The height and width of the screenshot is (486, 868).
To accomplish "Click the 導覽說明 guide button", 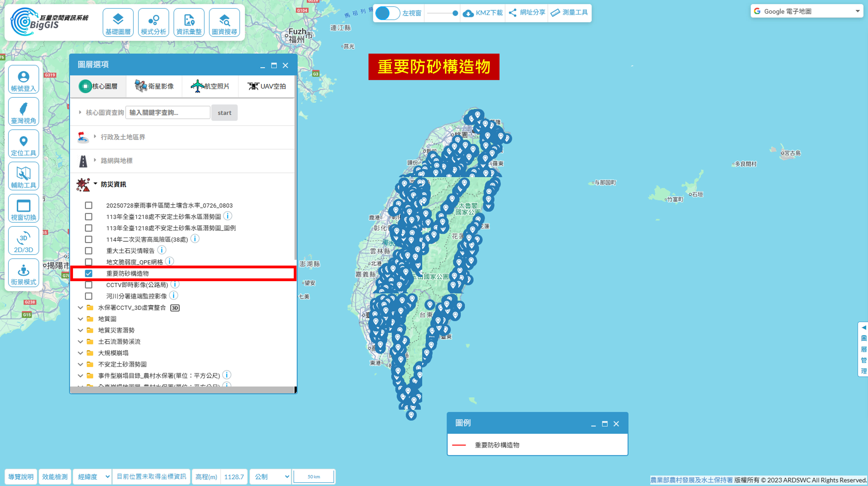I will point(21,477).
